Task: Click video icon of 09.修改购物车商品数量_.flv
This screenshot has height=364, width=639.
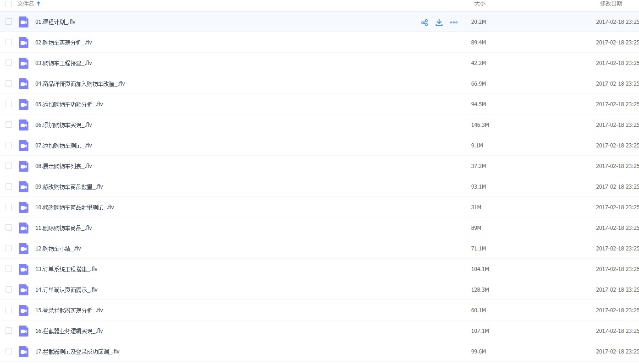Action: point(23,187)
